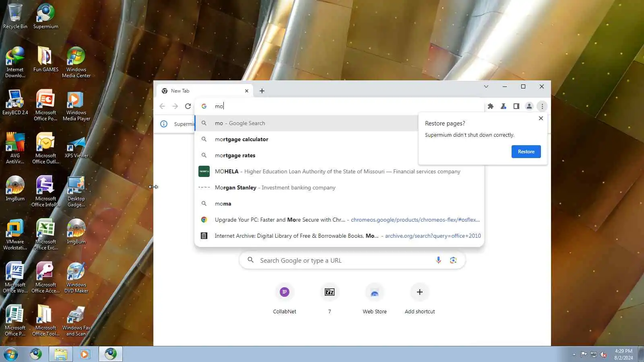Click the browser Forward arrow
Screen dimensions: 644x362
point(175,106)
